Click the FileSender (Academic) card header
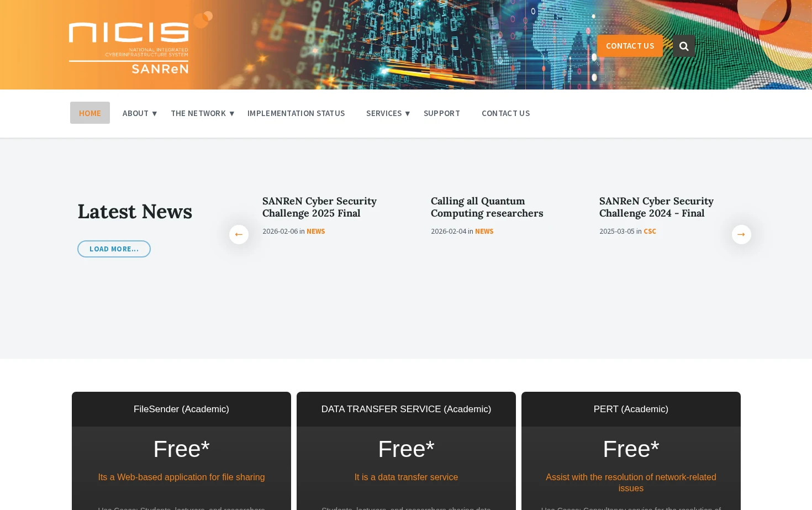812x510 pixels. tap(181, 409)
